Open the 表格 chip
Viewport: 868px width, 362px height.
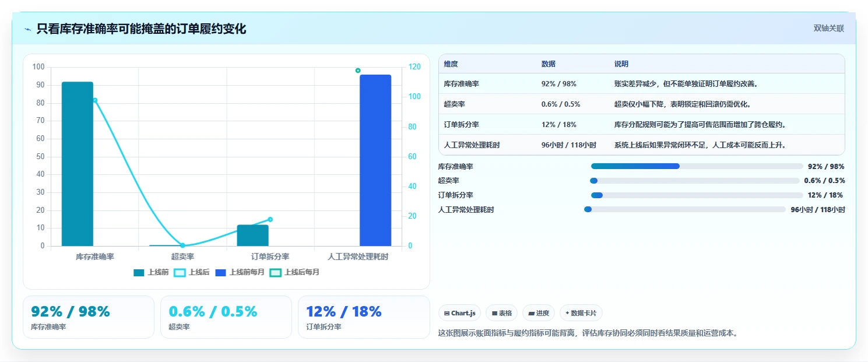click(501, 313)
